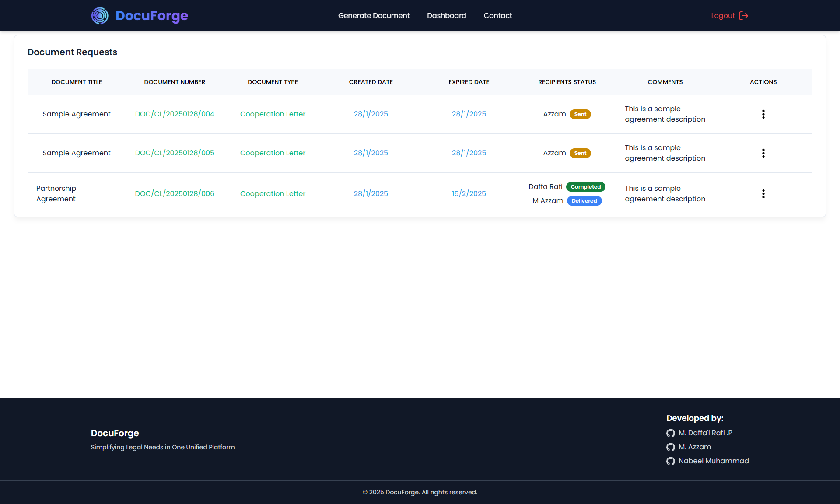Click the Recipients Status column header
Viewport: 840px width, 504px height.
(567, 82)
